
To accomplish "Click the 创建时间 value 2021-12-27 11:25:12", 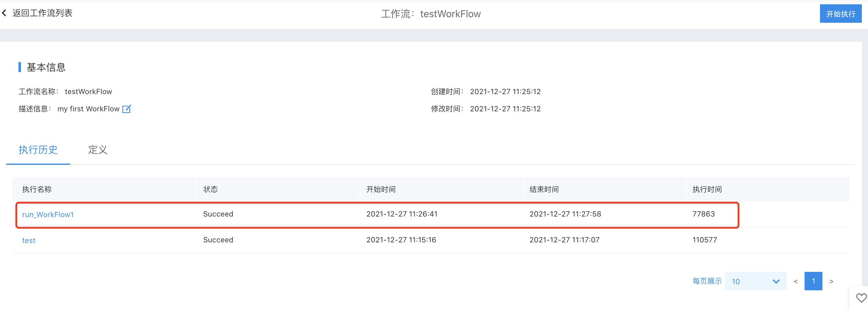I will pos(505,92).
